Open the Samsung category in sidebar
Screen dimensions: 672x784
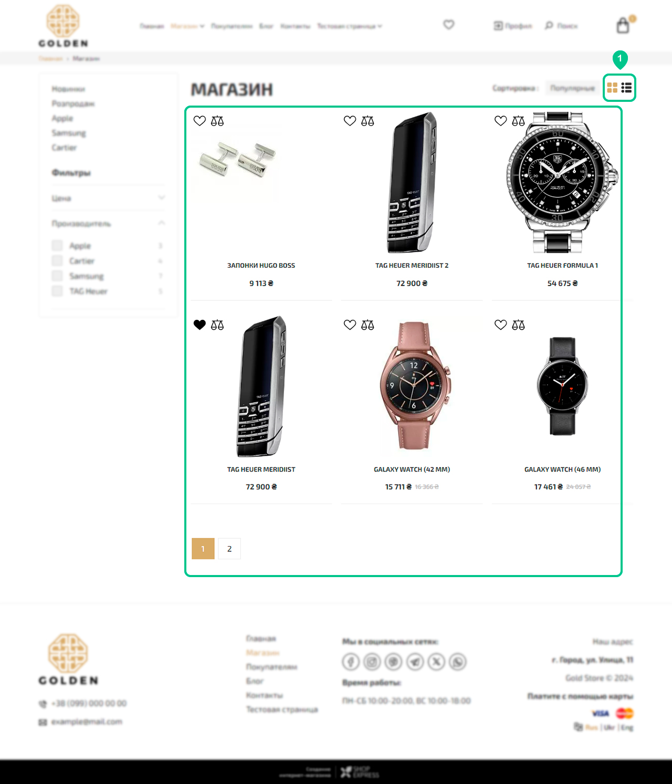(x=69, y=133)
